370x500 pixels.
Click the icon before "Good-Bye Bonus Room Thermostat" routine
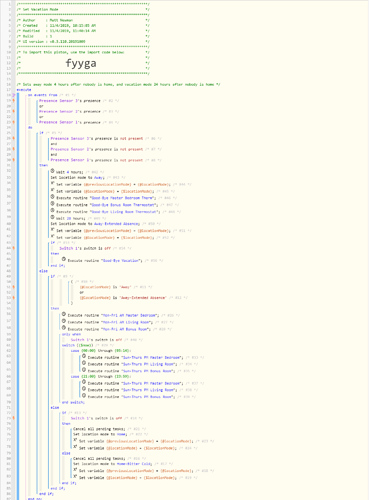click(53, 204)
